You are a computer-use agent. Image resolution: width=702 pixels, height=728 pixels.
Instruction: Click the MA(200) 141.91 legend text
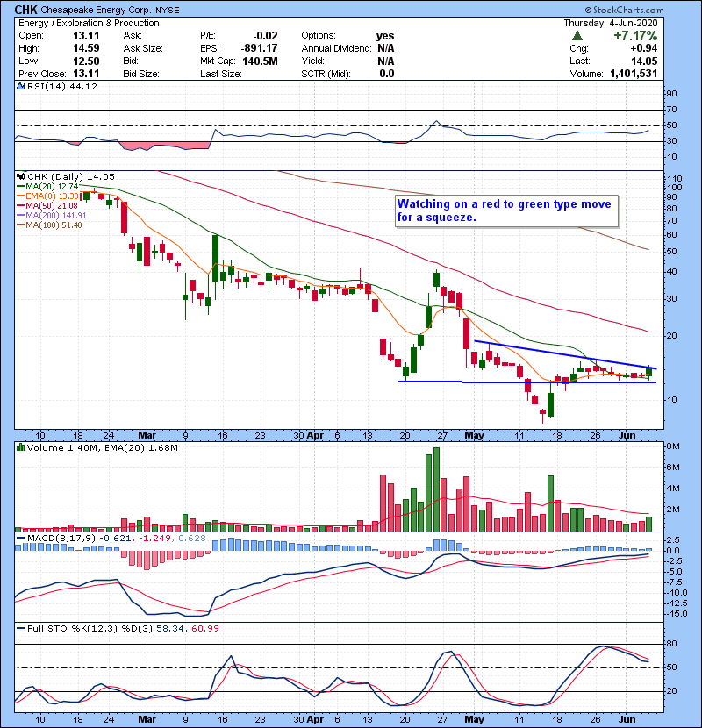(x=56, y=216)
